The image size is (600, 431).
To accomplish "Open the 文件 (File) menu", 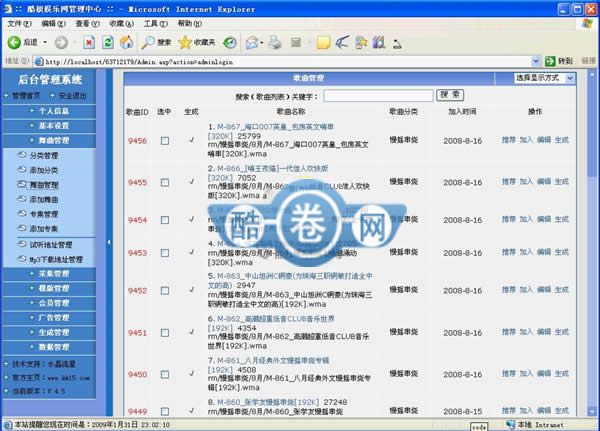I will click(19, 24).
